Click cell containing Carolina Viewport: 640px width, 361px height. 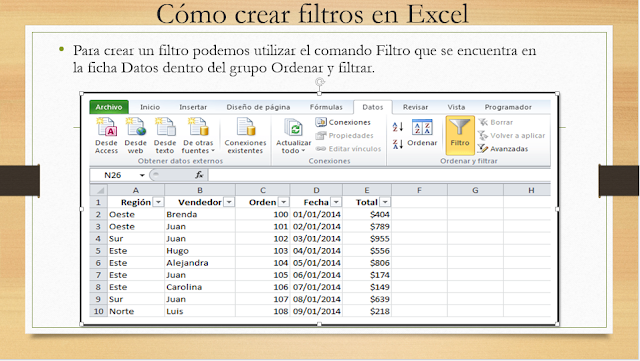click(200, 287)
